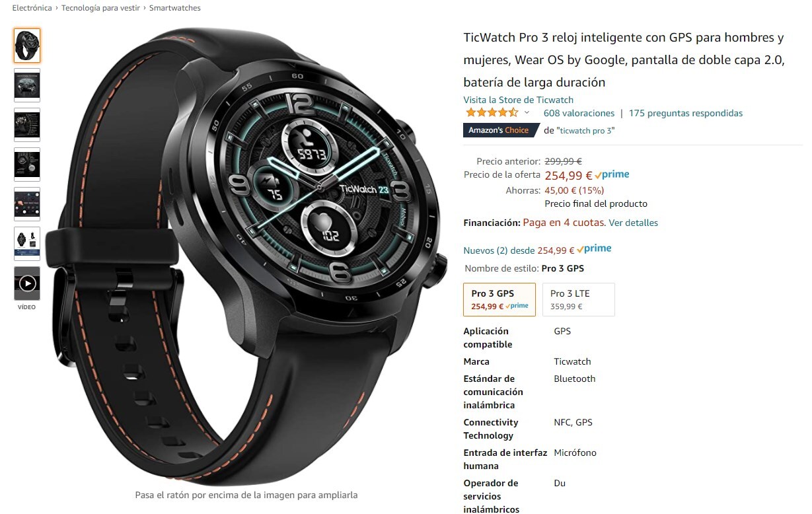The height and width of the screenshot is (514, 812).
Task: Open Ver detalles financing link
Action: [x=633, y=223]
